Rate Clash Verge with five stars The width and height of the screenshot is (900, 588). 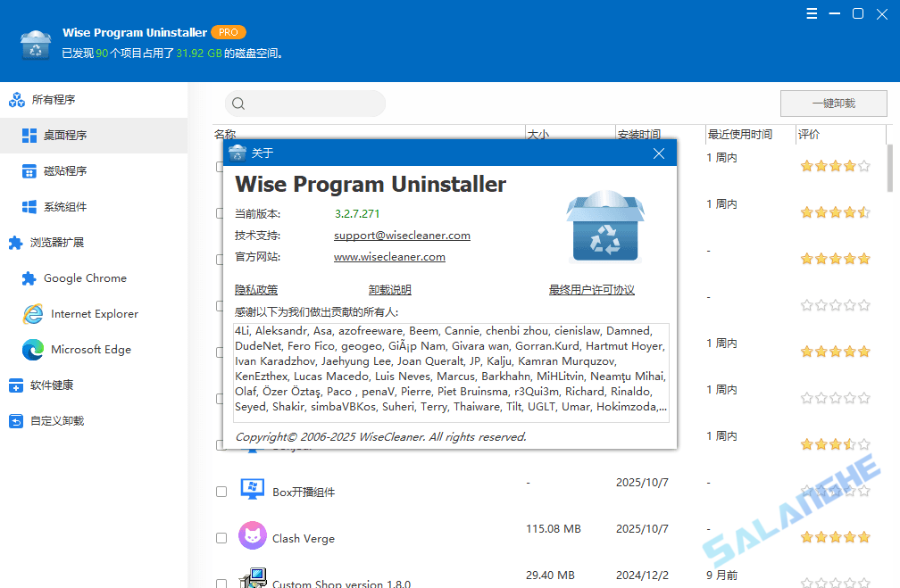[863, 537]
